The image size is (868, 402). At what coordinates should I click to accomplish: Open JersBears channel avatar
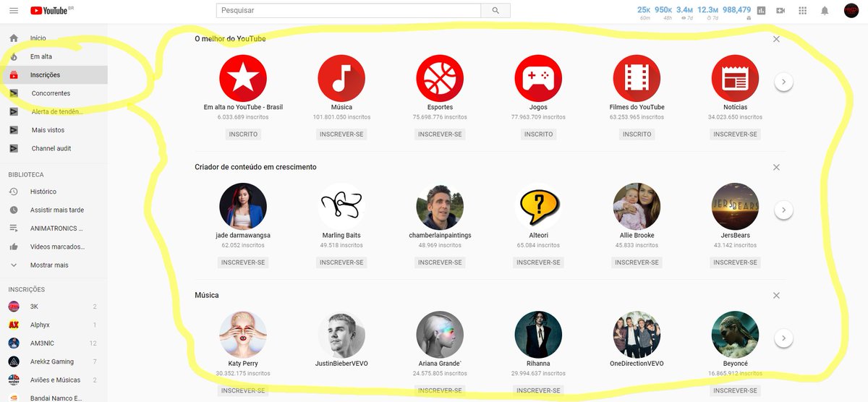[735, 206]
